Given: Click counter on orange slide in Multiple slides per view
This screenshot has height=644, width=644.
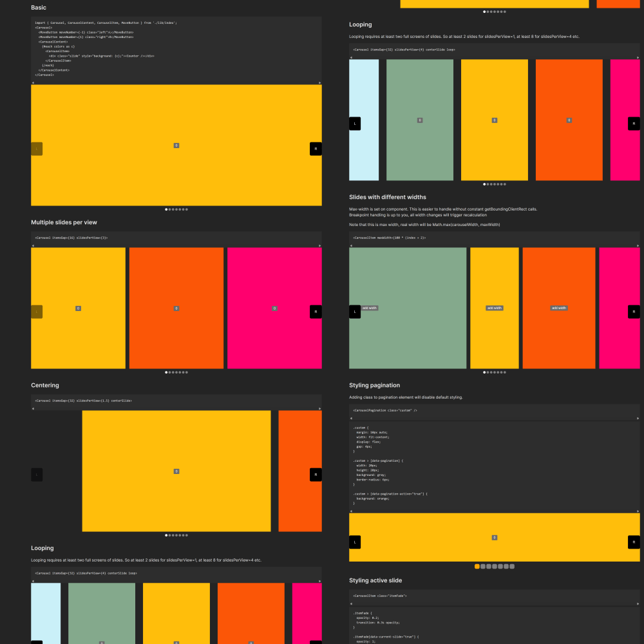Looking at the screenshot, I should pyautogui.click(x=176, y=308).
